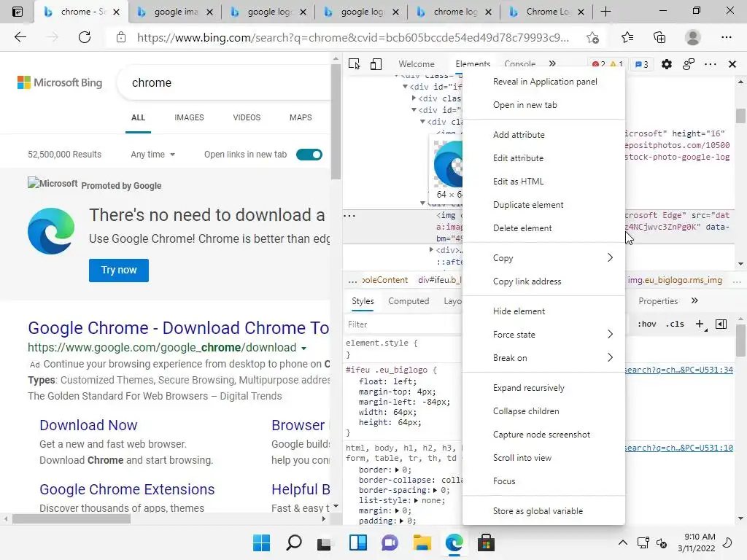Click the blue issues count badge
This screenshot has height=560, width=747.
[642, 64]
